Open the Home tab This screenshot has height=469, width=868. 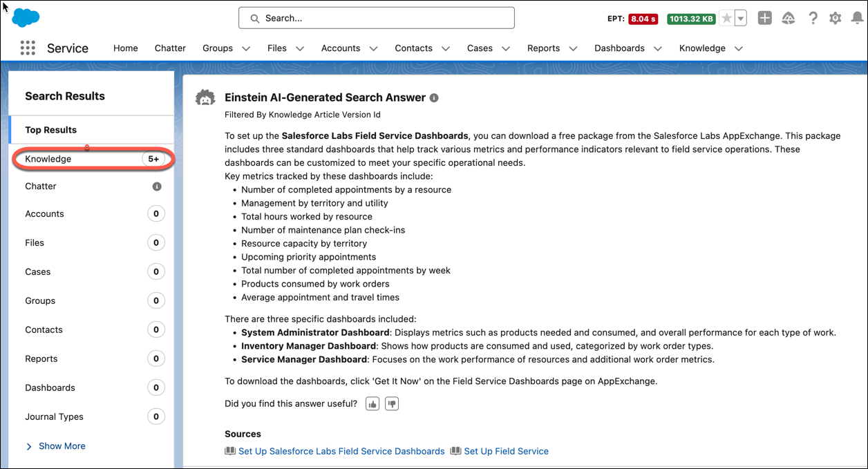[126, 48]
